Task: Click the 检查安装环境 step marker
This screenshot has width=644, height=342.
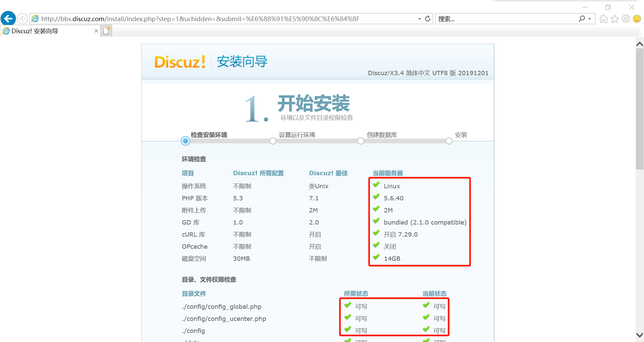Action: pyautogui.click(x=185, y=141)
